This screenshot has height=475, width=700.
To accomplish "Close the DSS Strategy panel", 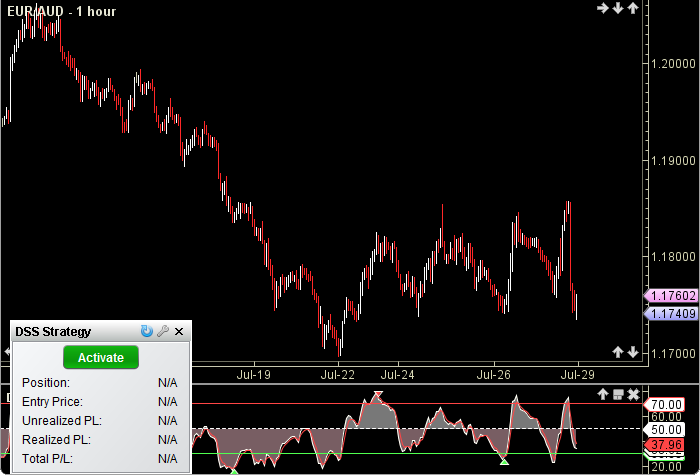I will coord(179,332).
